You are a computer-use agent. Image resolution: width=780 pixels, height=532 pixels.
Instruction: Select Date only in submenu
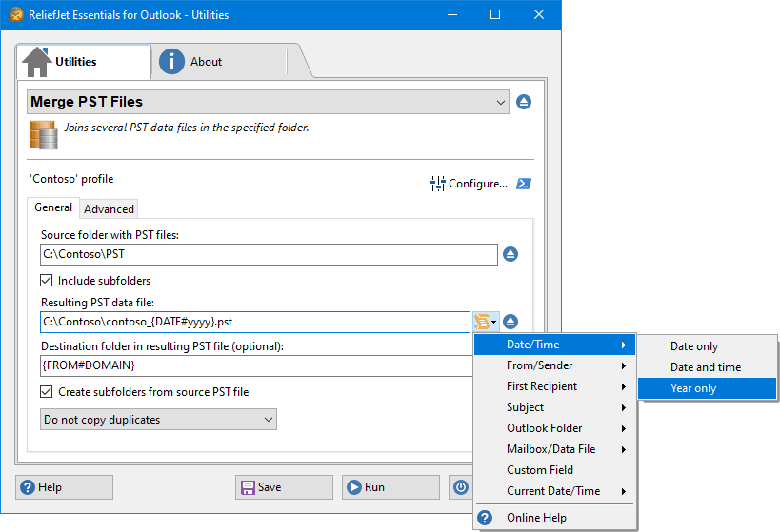coord(707,346)
